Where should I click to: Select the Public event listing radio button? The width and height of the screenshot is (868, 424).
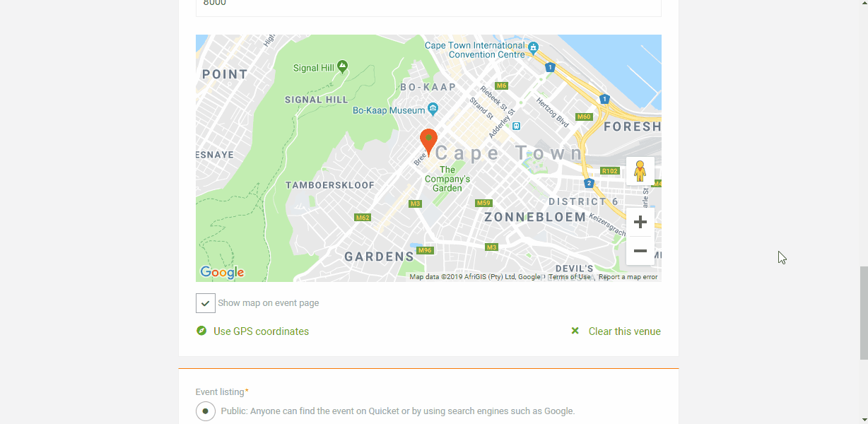tap(206, 411)
